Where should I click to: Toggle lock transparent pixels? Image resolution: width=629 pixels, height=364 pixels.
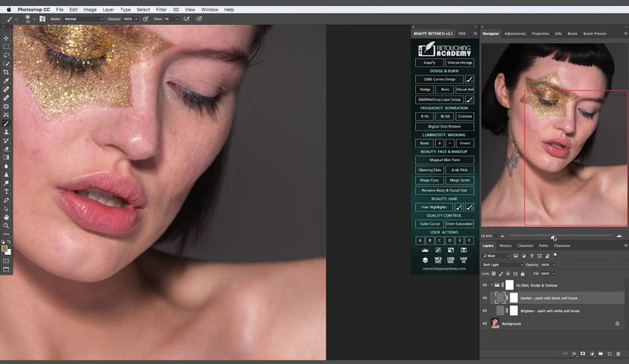click(494, 274)
